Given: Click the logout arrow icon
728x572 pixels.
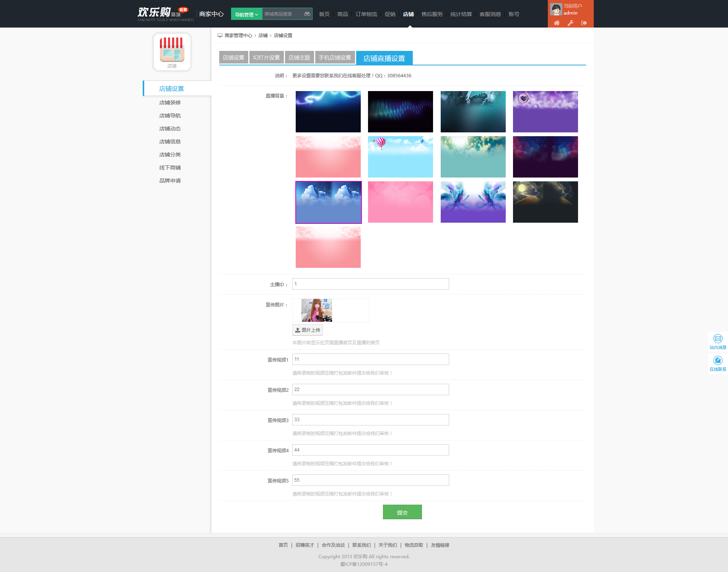Looking at the screenshot, I should [x=584, y=23].
